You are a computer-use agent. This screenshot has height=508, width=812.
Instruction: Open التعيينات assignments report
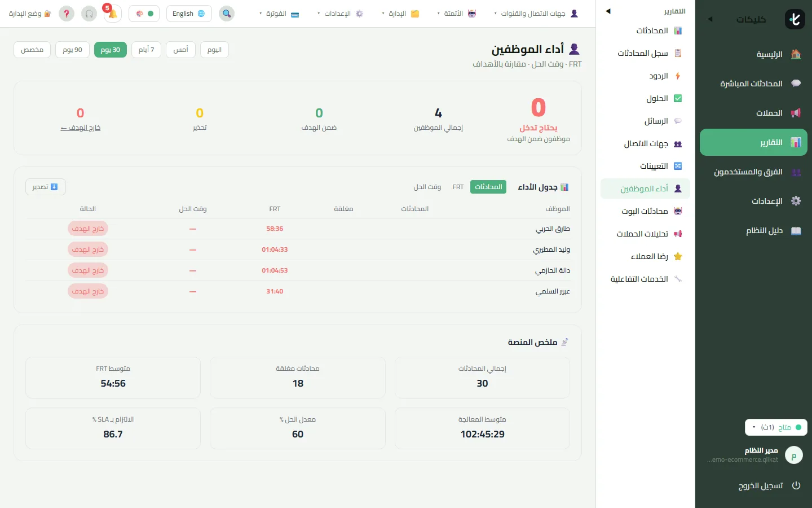[645, 166]
